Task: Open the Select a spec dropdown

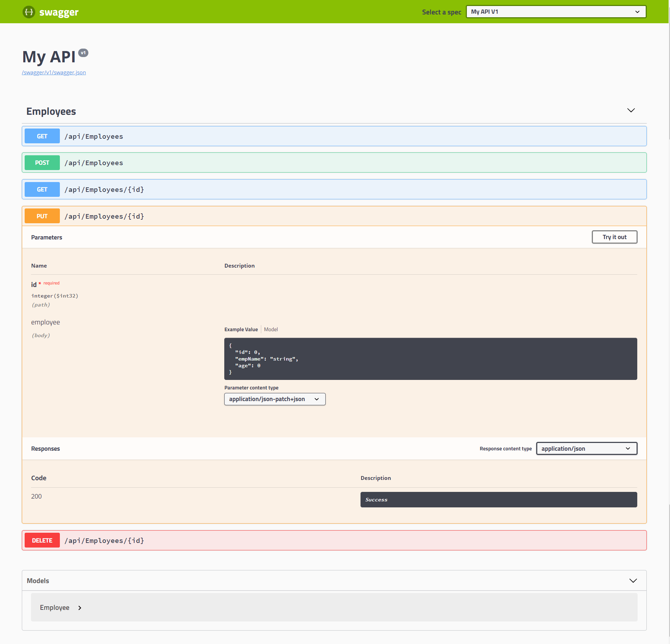Action: [556, 12]
